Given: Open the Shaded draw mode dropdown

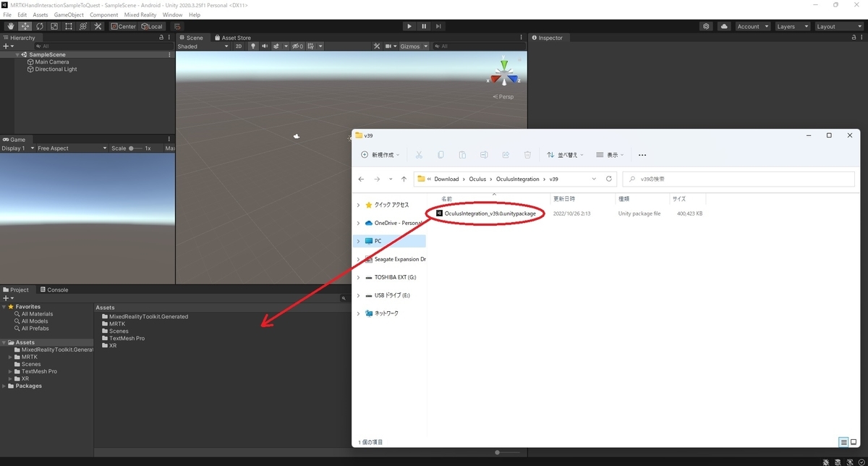Looking at the screenshot, I should pos(203,46).
